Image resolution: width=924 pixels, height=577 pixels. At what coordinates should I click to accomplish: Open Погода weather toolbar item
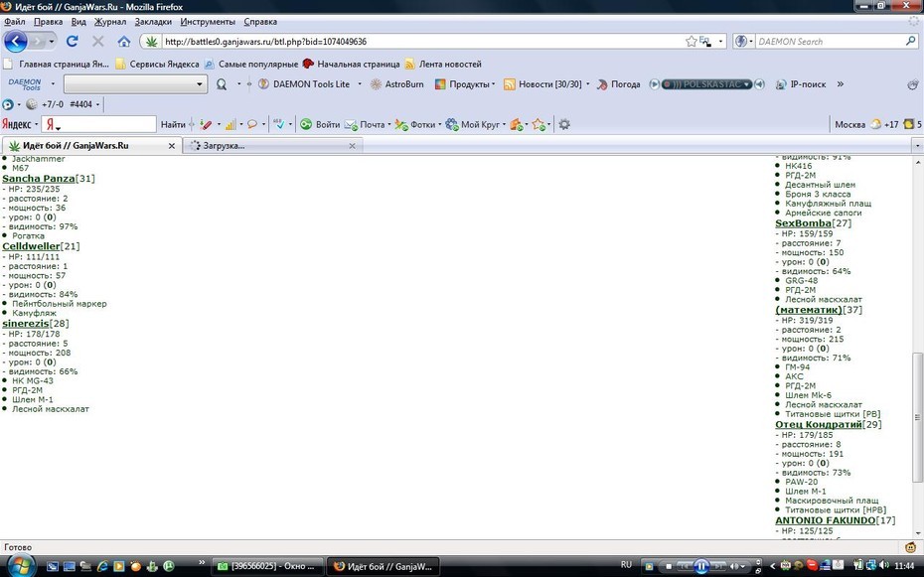pyautogui.click(x=618, y=84)
